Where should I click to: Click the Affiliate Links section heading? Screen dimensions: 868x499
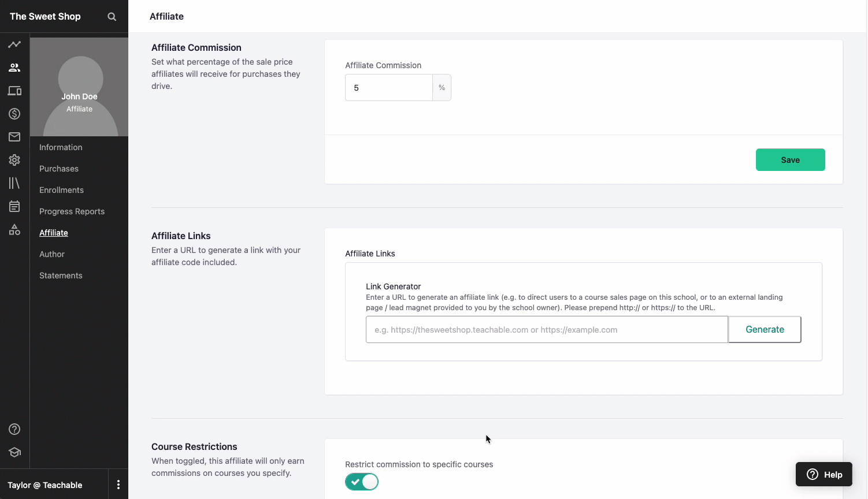tap(181, 236)
